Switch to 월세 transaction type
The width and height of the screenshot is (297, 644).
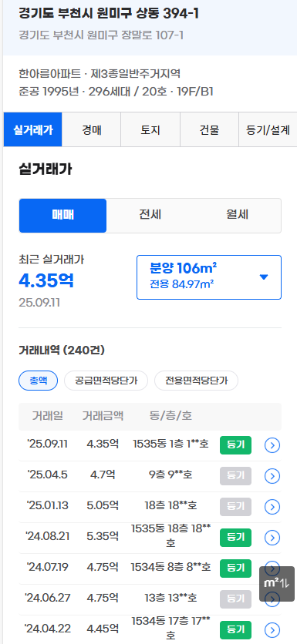[x=238, y=216]
